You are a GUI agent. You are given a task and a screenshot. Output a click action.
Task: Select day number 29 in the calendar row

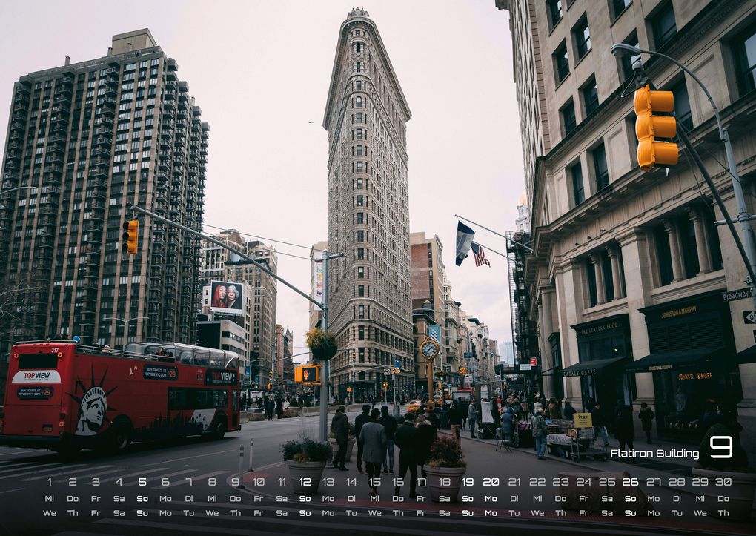(700, 481)
